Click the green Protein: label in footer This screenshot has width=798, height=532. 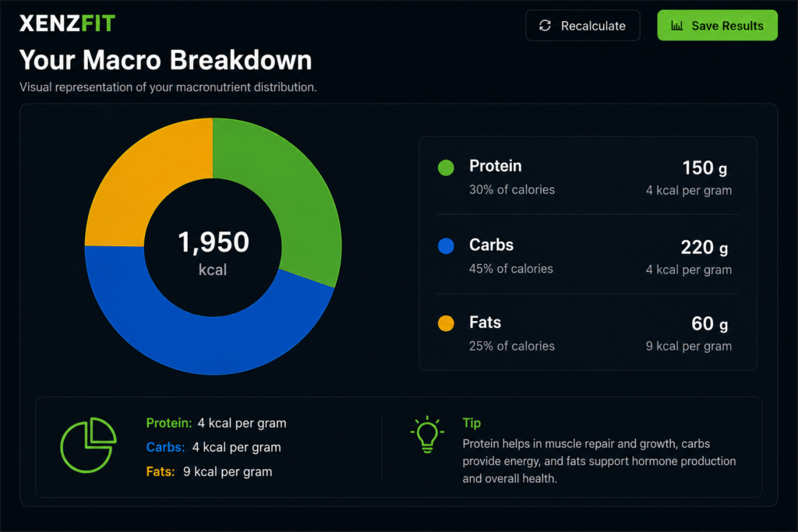169,423
